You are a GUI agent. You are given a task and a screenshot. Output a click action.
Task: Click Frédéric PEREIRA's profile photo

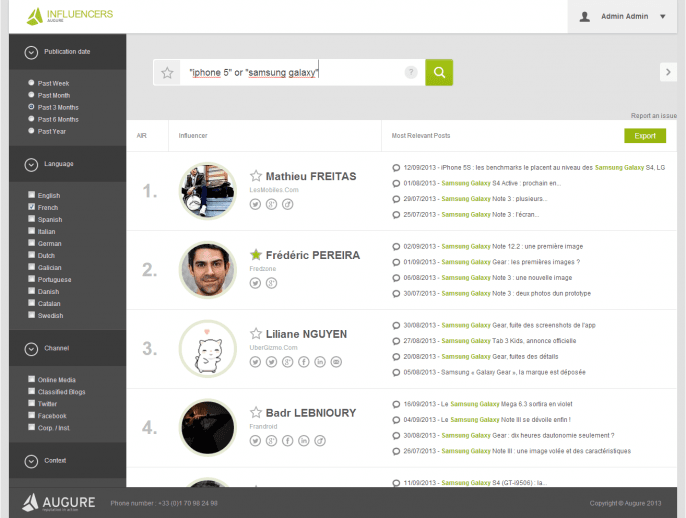pyautogui.click(x=208, y=270)
